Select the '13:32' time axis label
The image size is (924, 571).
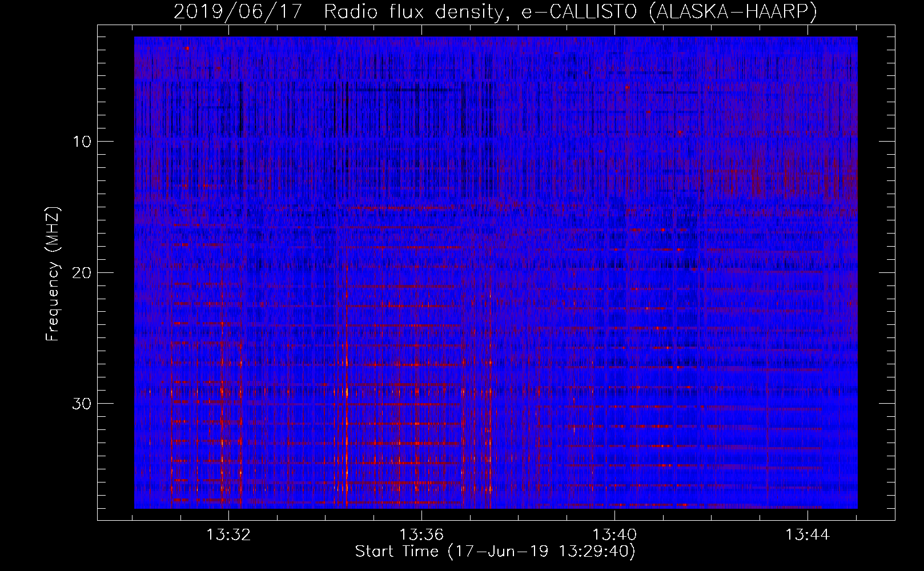[x=228, y=535]
